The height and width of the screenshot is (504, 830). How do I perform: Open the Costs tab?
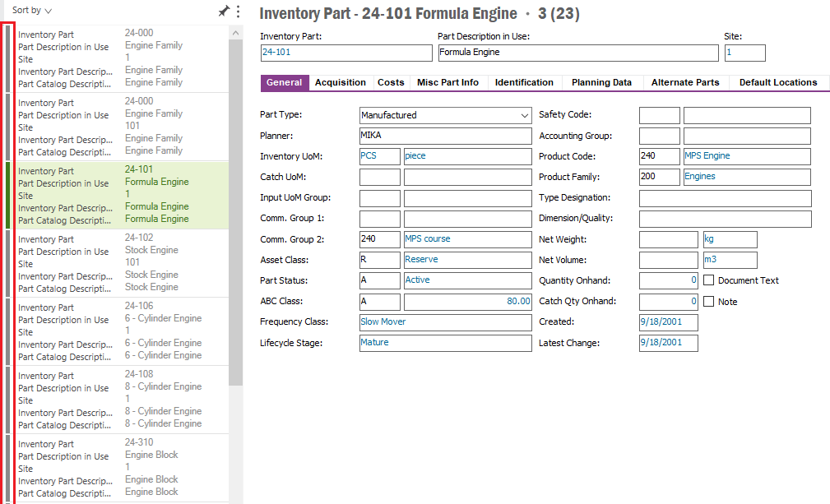[391, 82]
